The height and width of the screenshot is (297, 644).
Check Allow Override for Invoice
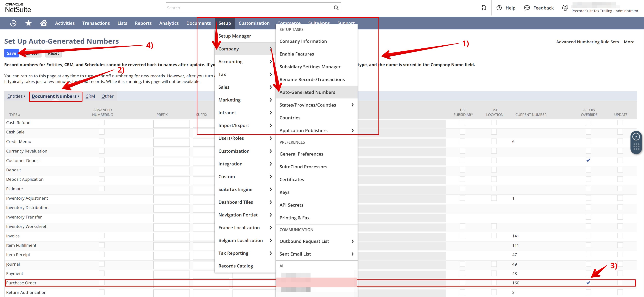pos(588,236)
